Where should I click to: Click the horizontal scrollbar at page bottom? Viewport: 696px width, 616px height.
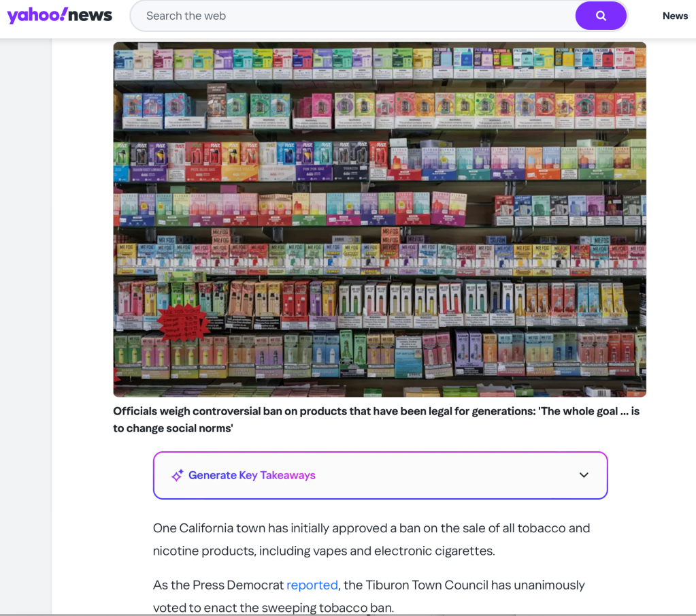348,615
